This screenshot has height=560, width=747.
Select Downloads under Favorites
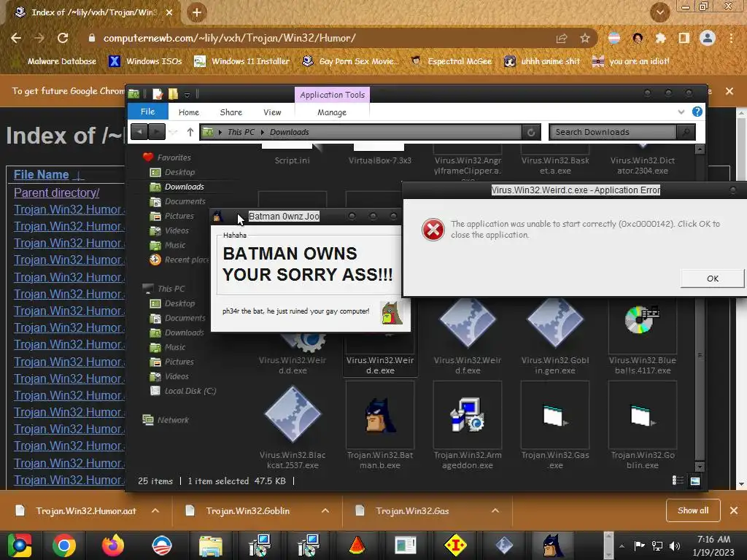click(184, 187)
